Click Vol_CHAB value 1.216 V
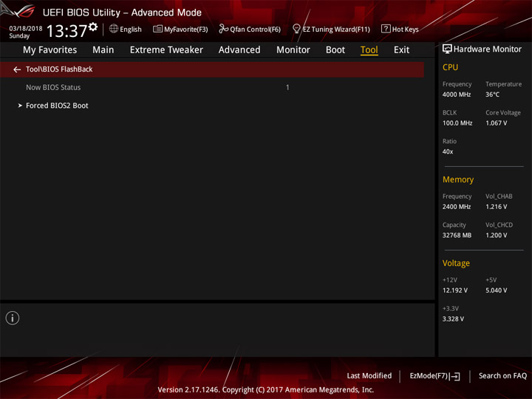The height and width of the screenshot is (399, 532). tap(497, 207)
